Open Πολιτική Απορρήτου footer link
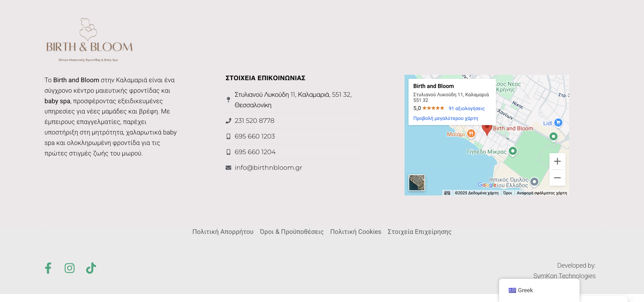This screenshot has height=302, width=644. tap(223, 232)
